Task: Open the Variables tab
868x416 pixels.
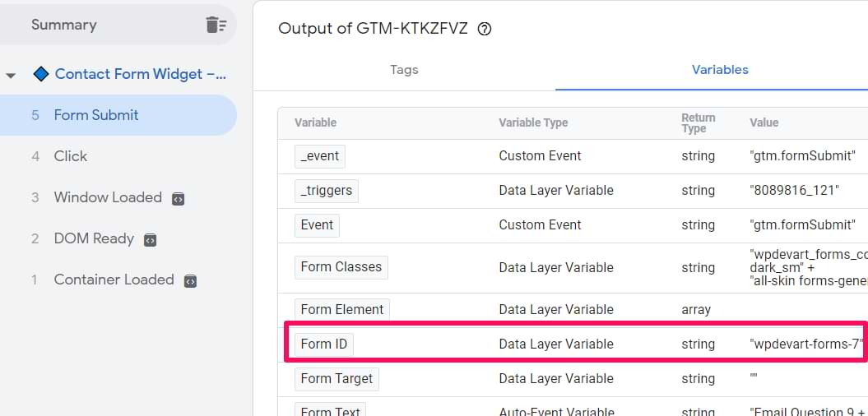Action: coord(720,70)
